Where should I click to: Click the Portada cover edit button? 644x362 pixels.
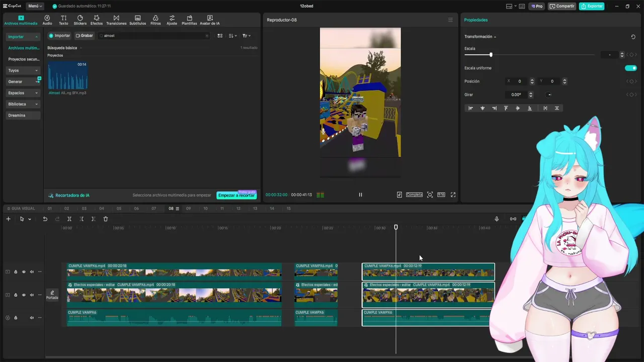(52, 295)
